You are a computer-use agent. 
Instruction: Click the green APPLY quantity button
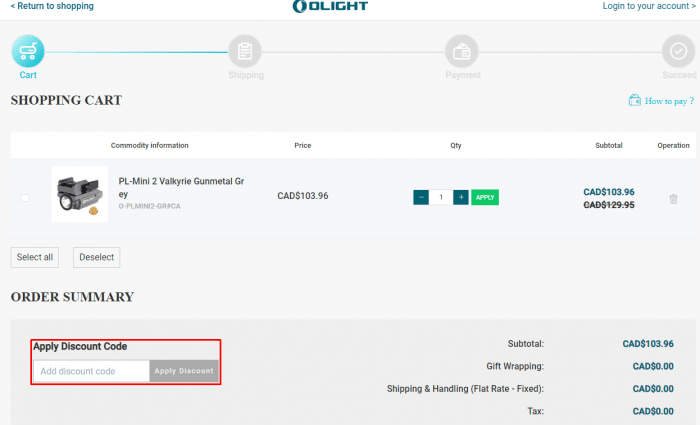point(485,197)
